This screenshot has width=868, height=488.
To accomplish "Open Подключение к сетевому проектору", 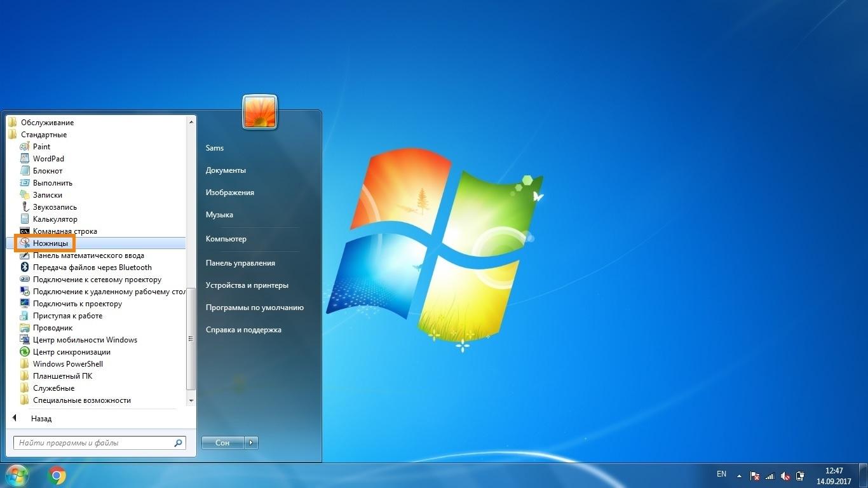I will [x=97, y=280].
